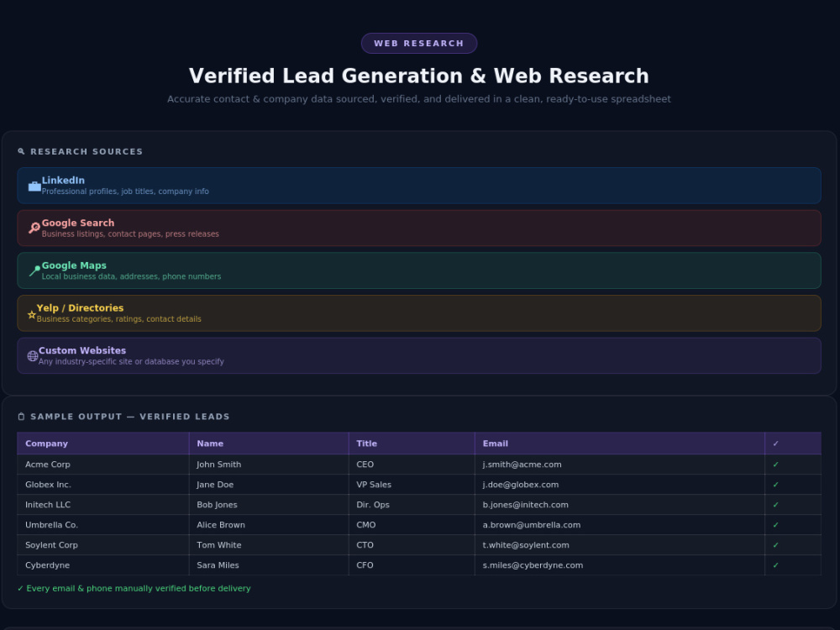Click LinkedIn's professional profiles description
This screenshot has width=840, height=630.
click(125, 192)
